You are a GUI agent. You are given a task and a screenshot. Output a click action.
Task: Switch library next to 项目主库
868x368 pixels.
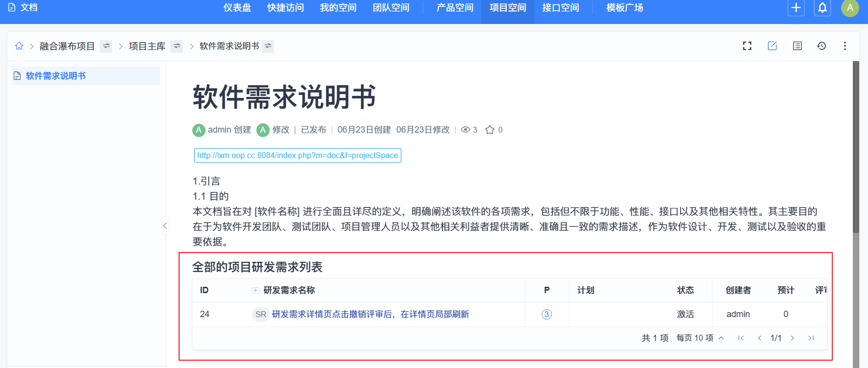click(177, 46)
